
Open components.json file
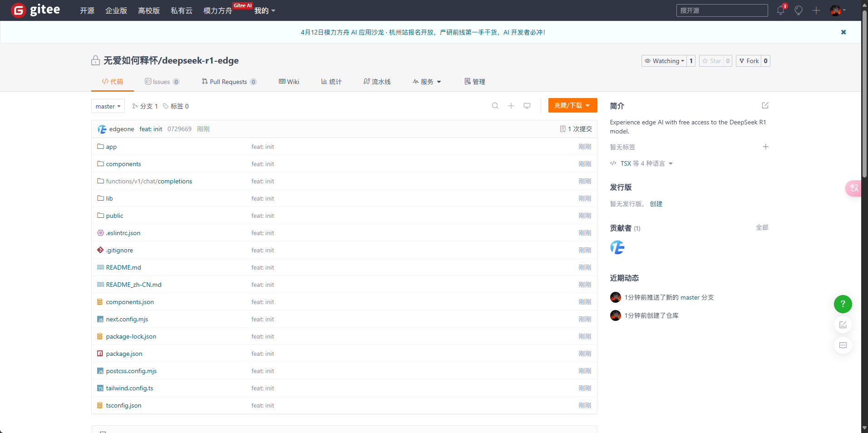(130, 302)
